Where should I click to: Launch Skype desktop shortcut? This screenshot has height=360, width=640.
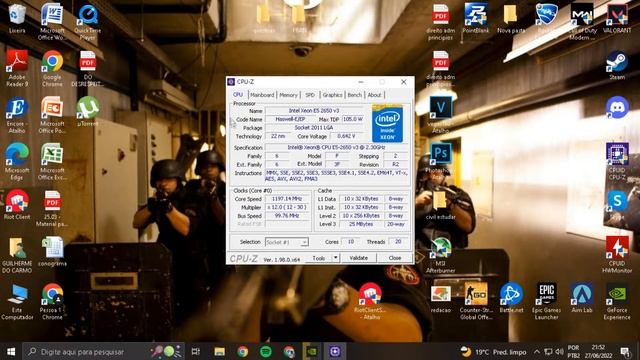point(617,204)
